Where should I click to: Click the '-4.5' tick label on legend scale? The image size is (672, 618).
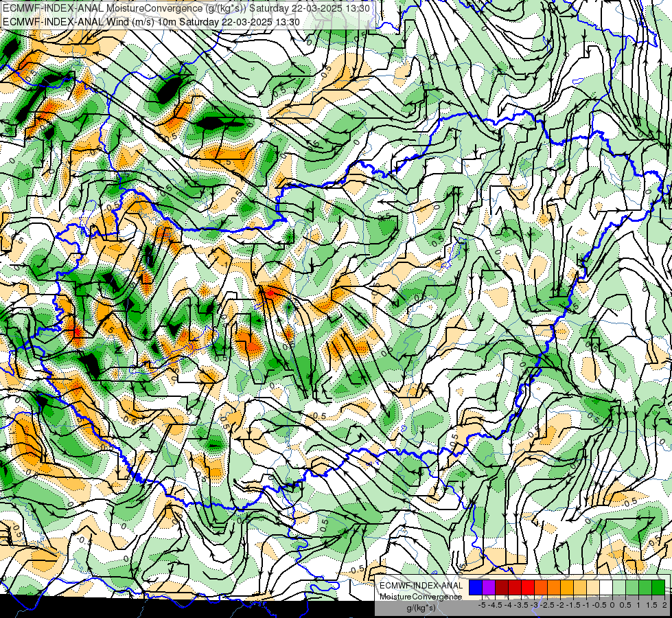(495, 605)
